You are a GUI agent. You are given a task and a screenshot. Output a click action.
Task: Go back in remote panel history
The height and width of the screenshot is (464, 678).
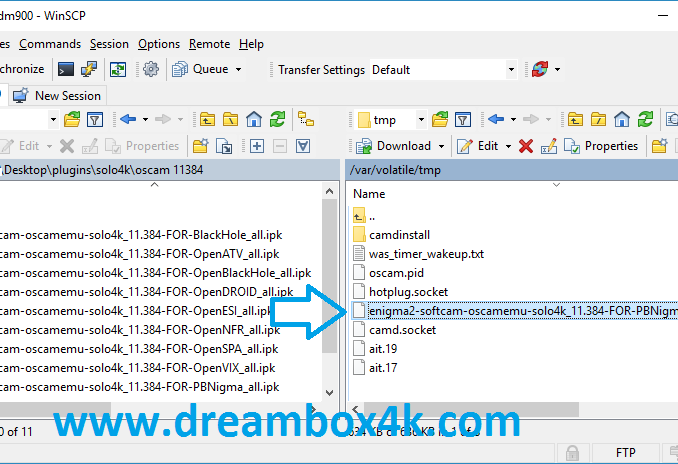coord(496,119)
